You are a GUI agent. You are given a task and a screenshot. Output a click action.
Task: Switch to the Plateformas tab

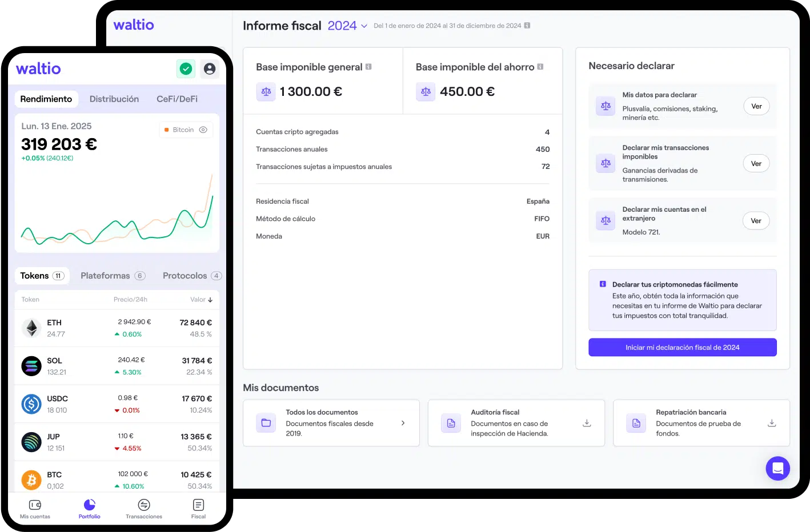pyautogui.click(x=113, y=276)
